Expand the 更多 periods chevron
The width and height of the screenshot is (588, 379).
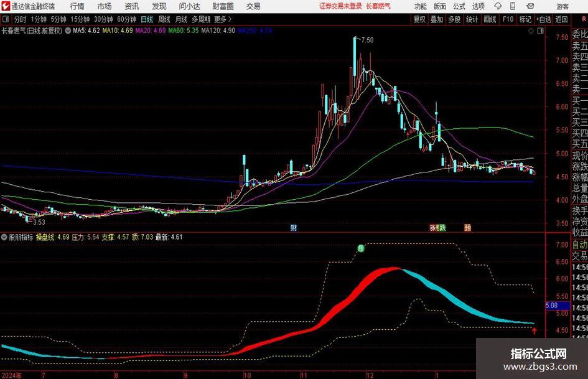[x=230, y=19]
